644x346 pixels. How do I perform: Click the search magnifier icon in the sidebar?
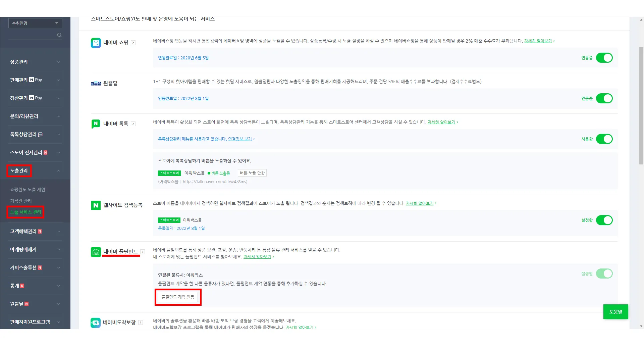tap(59, 35)
